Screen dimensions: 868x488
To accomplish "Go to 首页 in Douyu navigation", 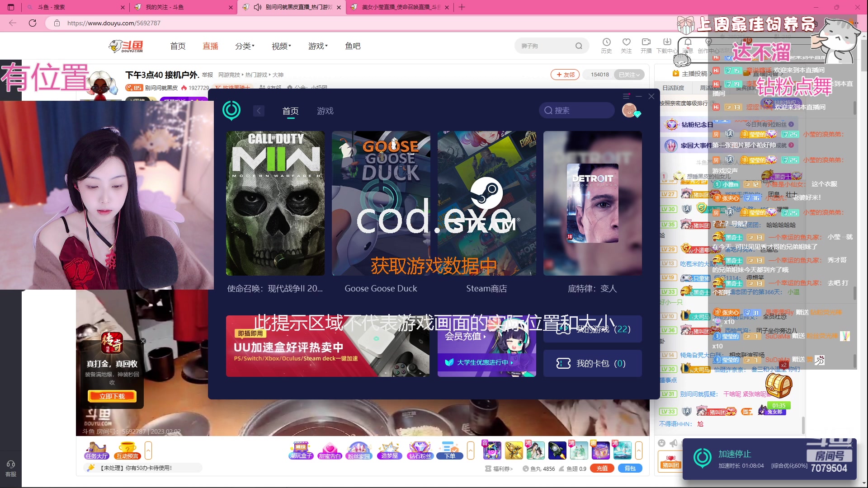I will point(178,46).
